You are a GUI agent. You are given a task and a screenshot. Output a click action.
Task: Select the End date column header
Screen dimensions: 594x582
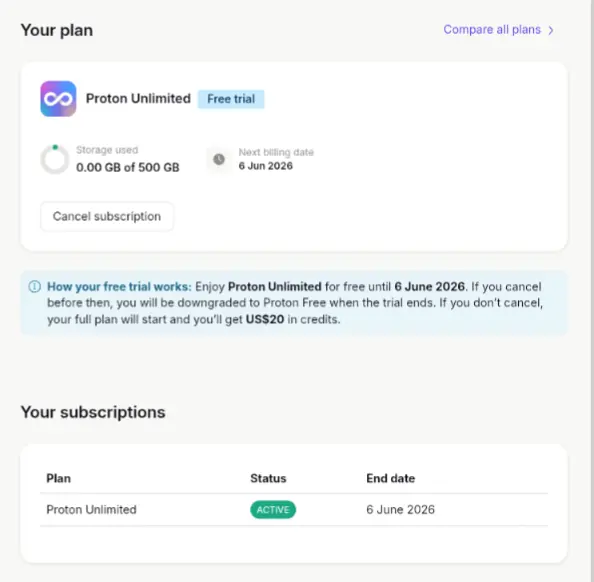(x=391, y=478)
